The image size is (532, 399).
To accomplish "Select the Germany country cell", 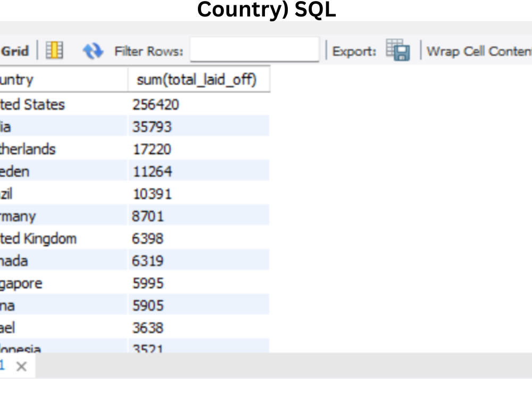I will pos(63,216).
